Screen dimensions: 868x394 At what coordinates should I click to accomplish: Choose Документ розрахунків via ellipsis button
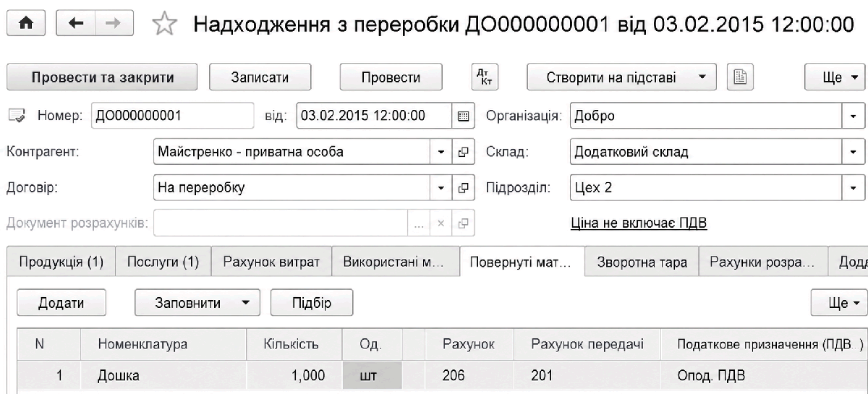[420, 223]
